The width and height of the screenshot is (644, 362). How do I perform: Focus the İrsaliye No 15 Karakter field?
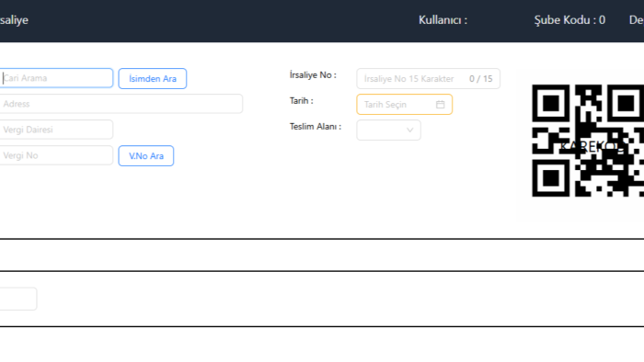[x=429, y=79]
